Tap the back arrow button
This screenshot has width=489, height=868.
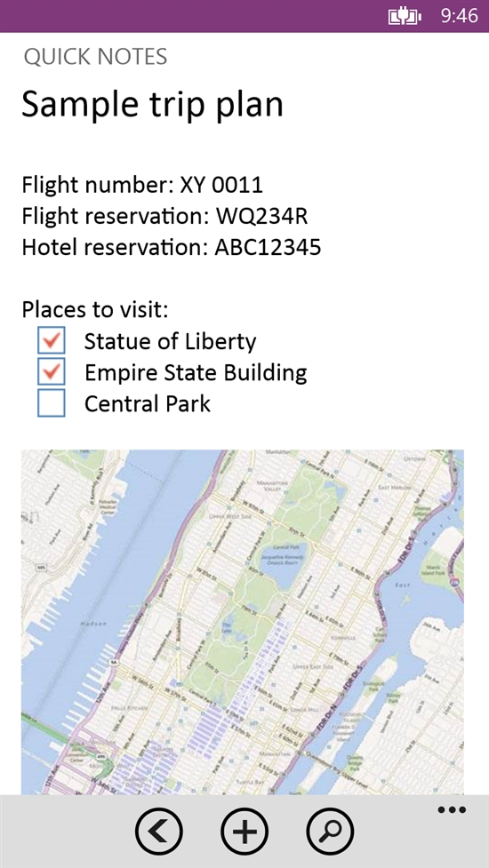pyautogui.click(x=159, y=831)
